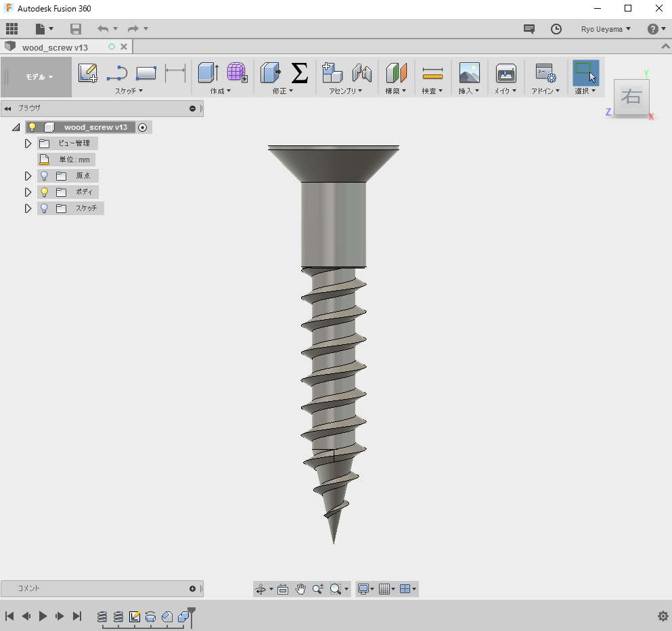The width and height of the screenshot is (672, 631).
Task: Select the Sketch Dimension tool
Action: click(x=175, y=72)
